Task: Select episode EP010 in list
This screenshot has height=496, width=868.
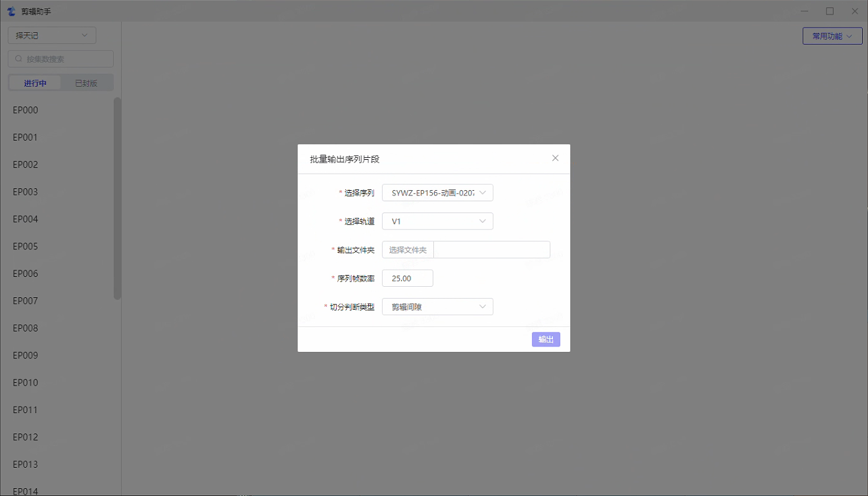Action: click(x=26, y=383)
